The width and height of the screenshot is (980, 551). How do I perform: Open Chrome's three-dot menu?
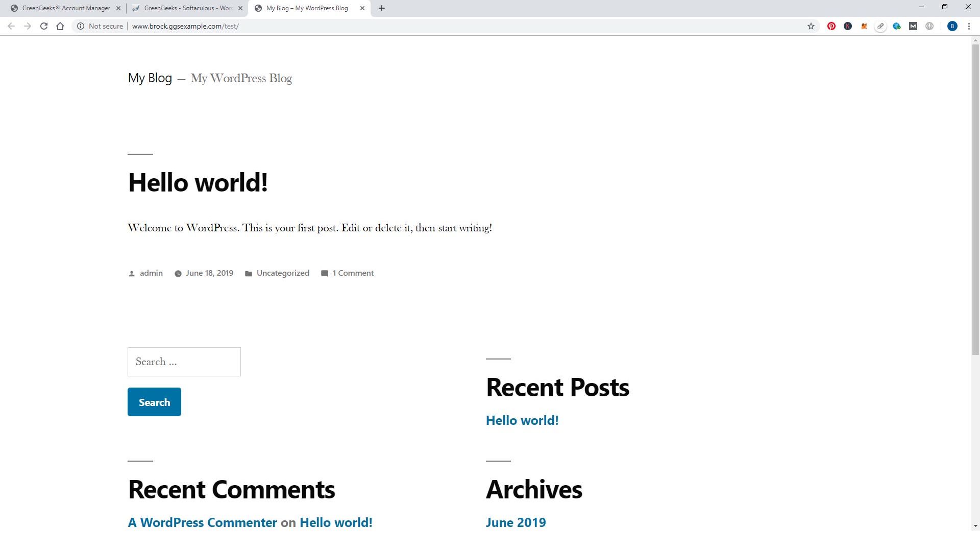point(969,26)
